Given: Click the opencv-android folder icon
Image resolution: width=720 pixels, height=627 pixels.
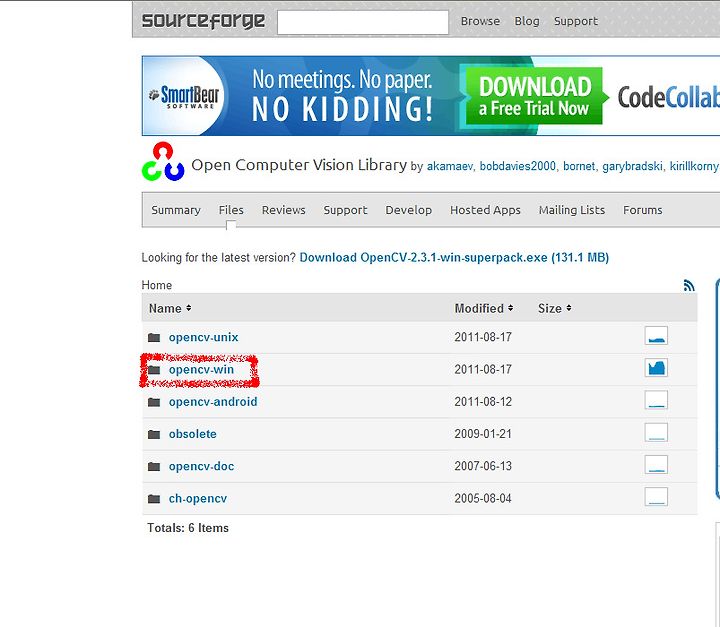Looking at the screenshot, I should (x=154, y=402).
